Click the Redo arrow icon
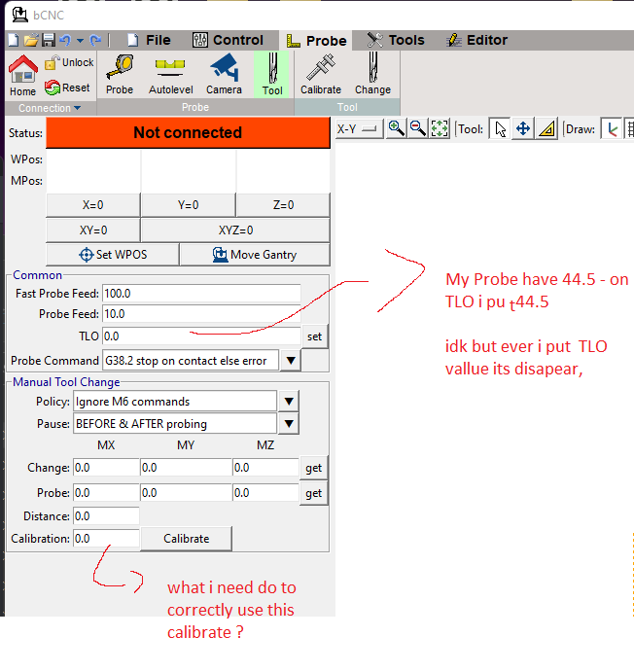Screen dimensions: 634x672 tap(95, 40)
